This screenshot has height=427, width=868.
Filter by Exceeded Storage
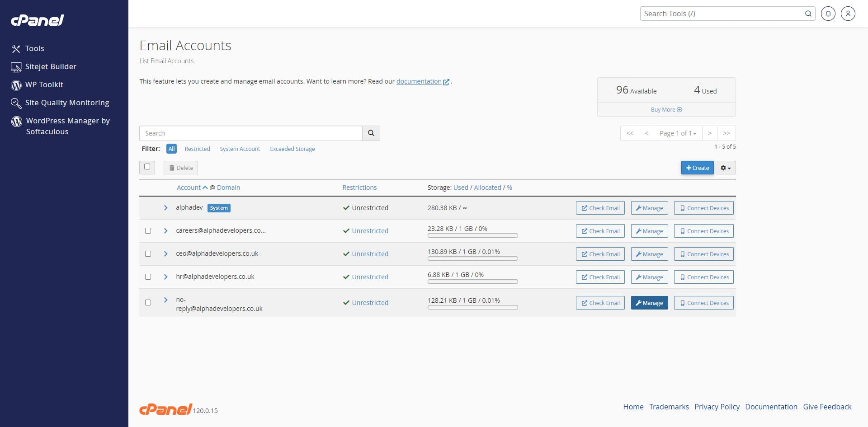292,149
